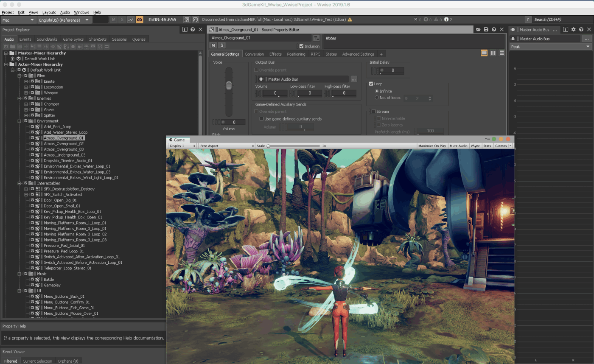Click the VSync button in Game window
This screenshot has height=364, width=594.
475,146
